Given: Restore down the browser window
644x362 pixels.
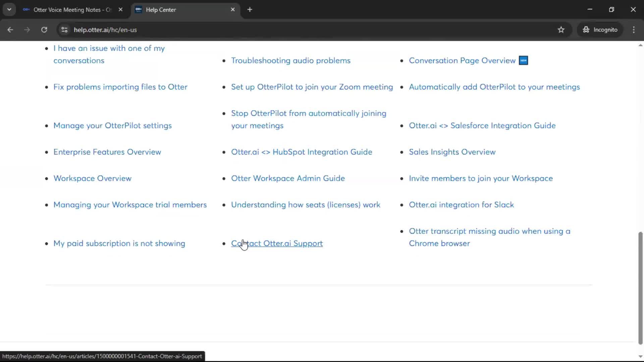Looking at the screenshot, I should pos(611,9).
